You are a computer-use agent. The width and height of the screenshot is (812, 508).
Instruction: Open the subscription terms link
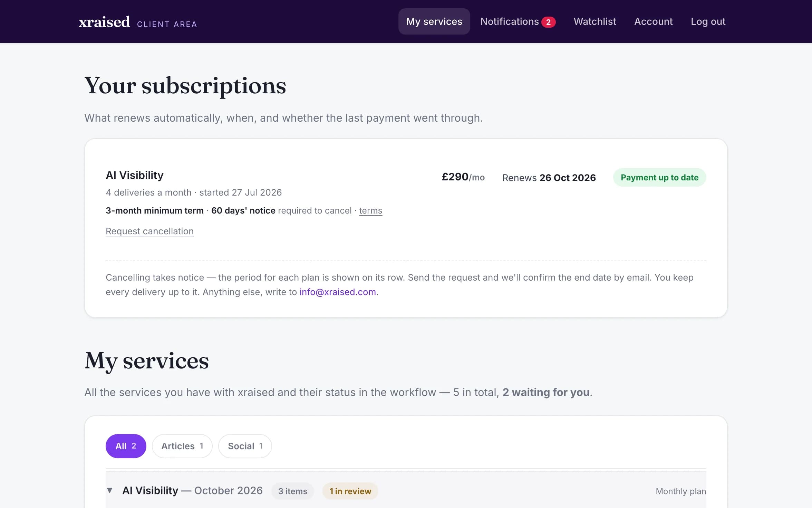point(370,210)
